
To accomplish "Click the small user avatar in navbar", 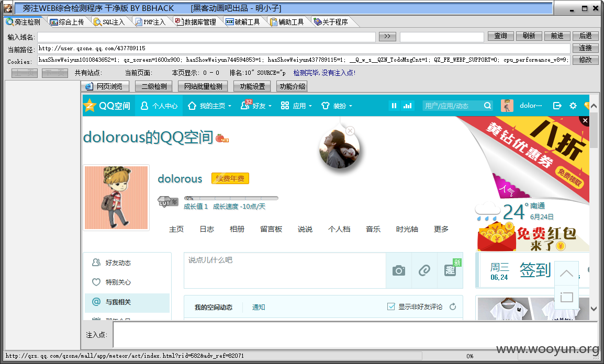I will click(x=507, y=106).
